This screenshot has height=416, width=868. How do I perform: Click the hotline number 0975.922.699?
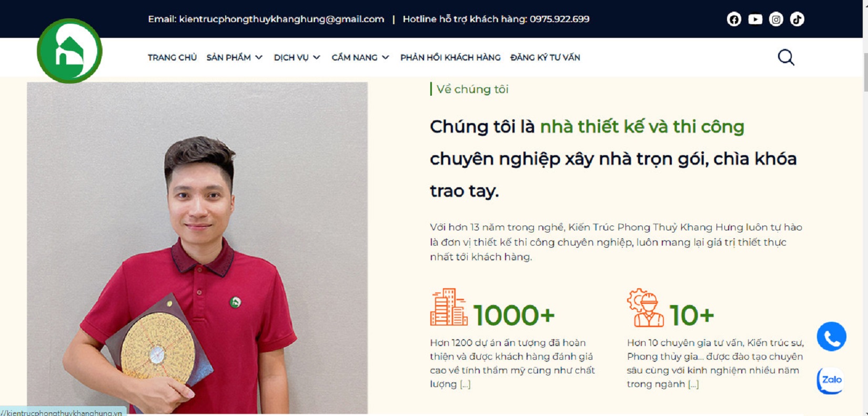point(559,19)
